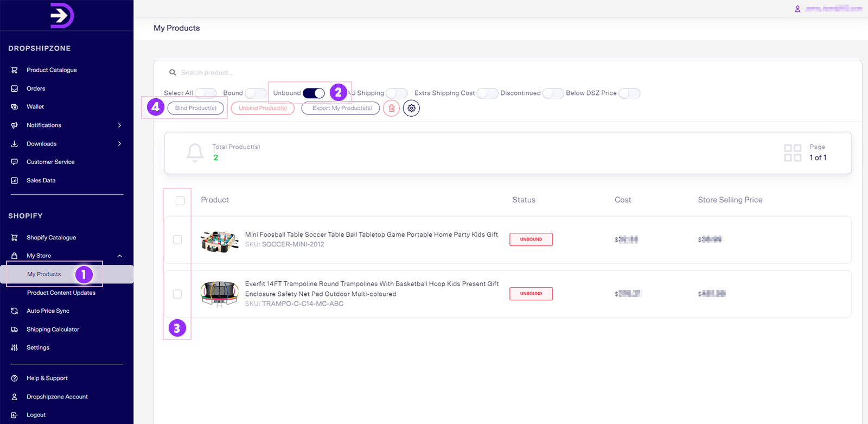Click the Auto Price Sync icon
Image resolution: width=868 pixels, height=424 pixels.
(15, 311)
